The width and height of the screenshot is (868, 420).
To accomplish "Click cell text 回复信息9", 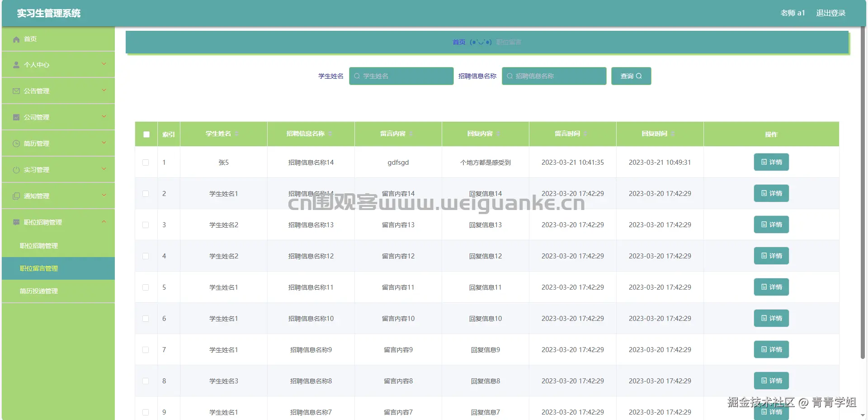I will pos(486,350).
